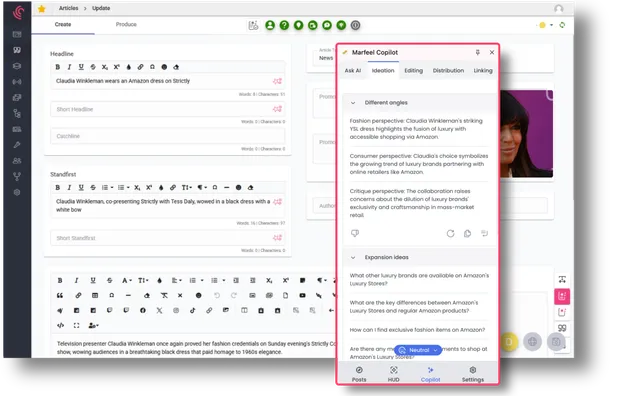Select Copilot in the bottom bar
Viewport: 621px width, 396px height.
431,374
